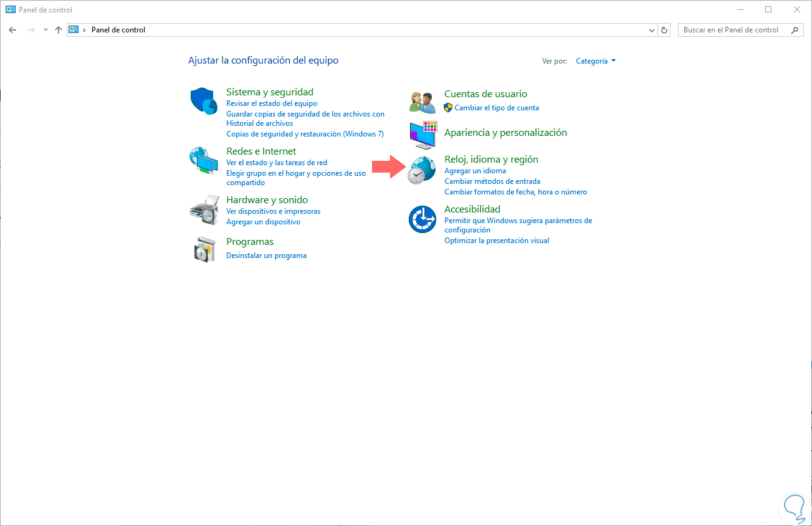Open the recent locations dropdown arrow

pyautogui.click(x=45, y=30)
